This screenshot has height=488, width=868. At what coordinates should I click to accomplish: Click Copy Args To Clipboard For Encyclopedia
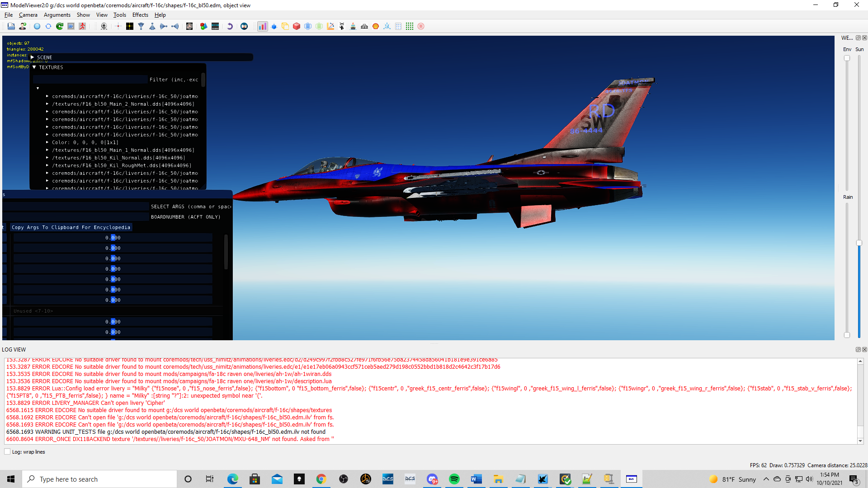[71, 227]
